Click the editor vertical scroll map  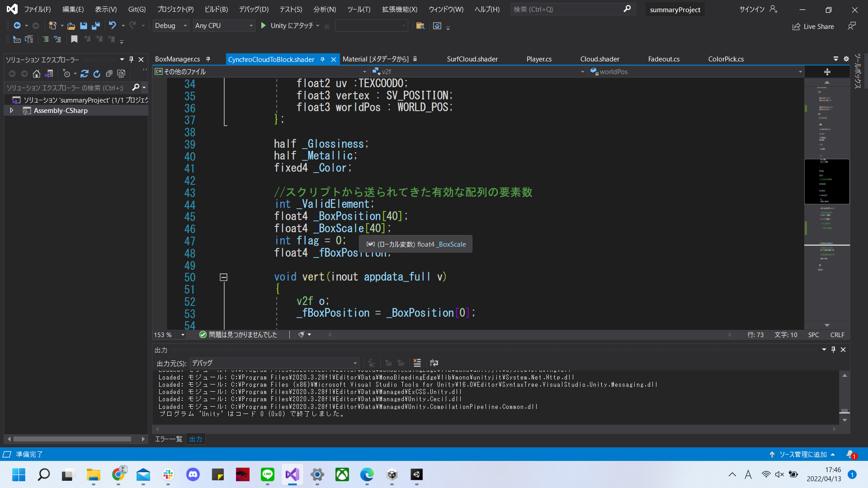(x=827, y=203)
